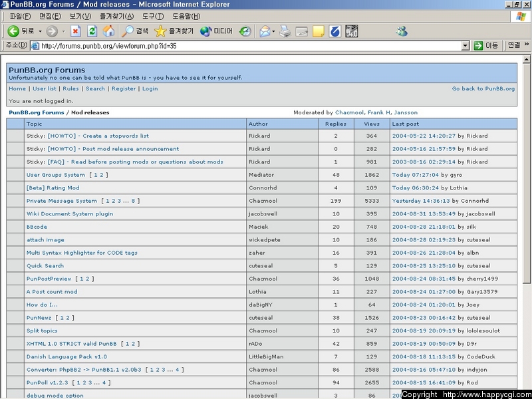Expand the Links toolbar chevron

526,44
